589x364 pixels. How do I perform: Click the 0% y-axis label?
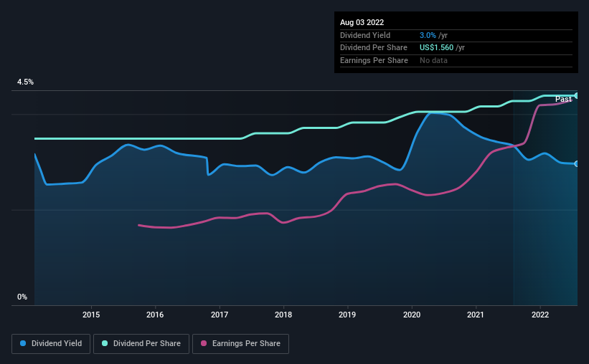22,297
